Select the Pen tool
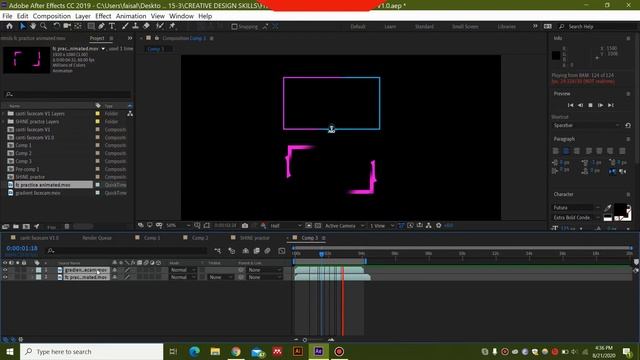The image size is (640, 360). point(101,26)
